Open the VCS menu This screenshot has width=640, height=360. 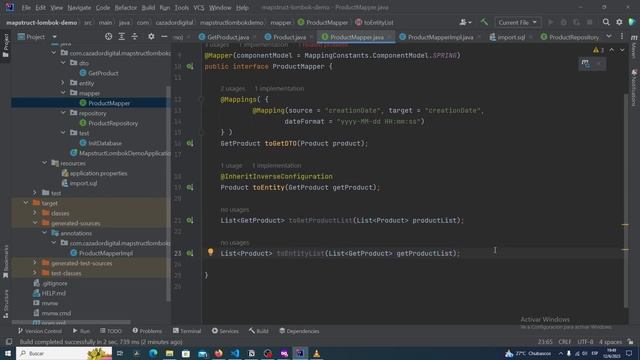[199, 7]
